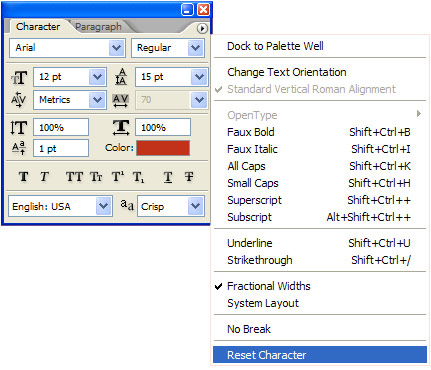This screenshot has width=431, height=370.
Task: Click the vertical scale 100% field
Action: [61, 127]
